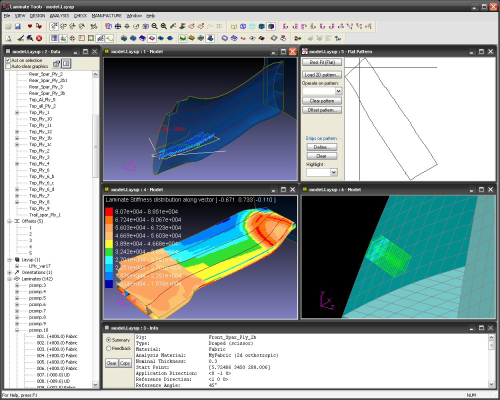This screenshot has height=400, width=500.
Task: Click the green square outline icon in second row
Action: [x=91, y=38]
